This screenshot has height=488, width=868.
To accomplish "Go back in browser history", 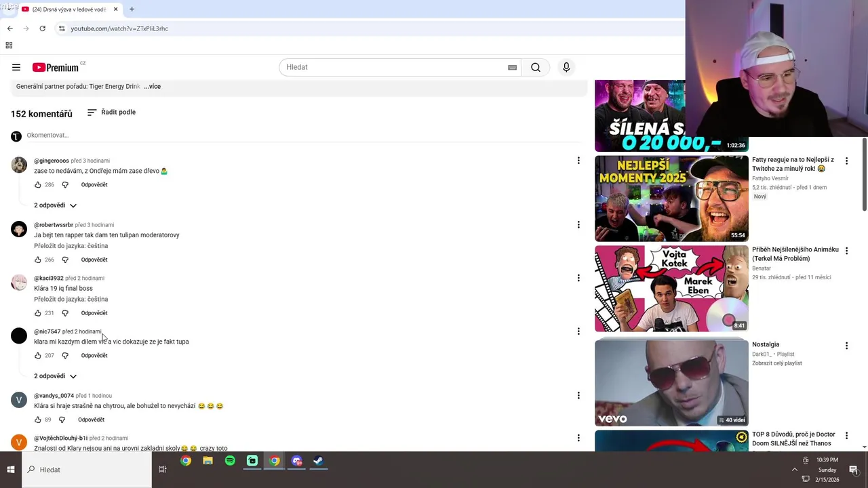I will tap(9, 28).
